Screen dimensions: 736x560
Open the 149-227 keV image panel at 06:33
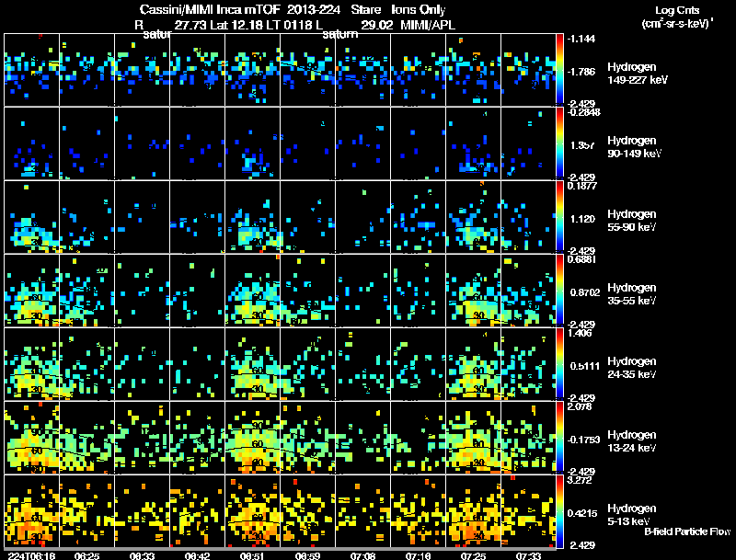(143, 69)
